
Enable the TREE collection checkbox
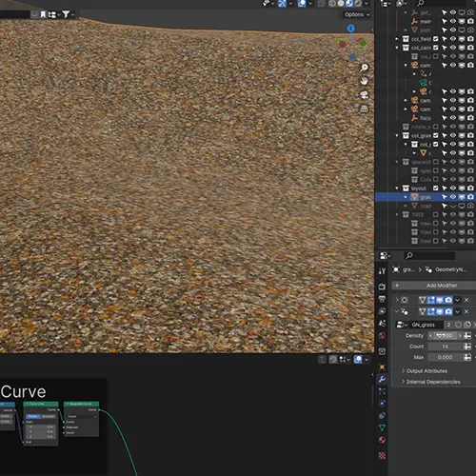pyautogui.click(x=436, y=214)
